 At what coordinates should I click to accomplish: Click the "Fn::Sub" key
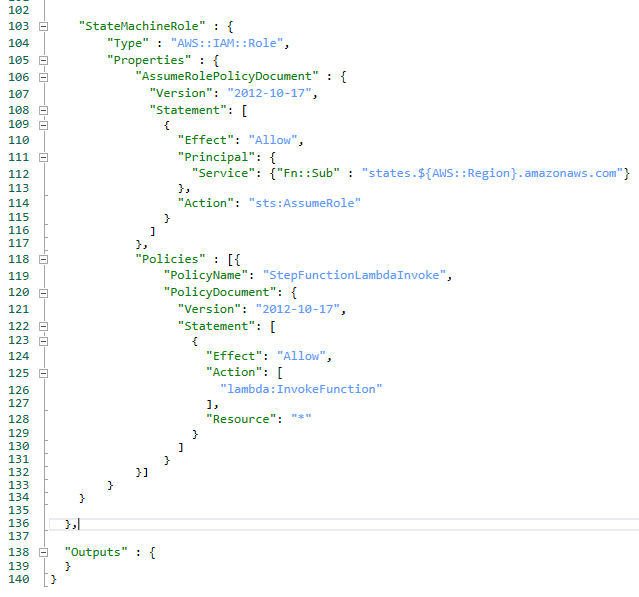click(x=308, y=173)
